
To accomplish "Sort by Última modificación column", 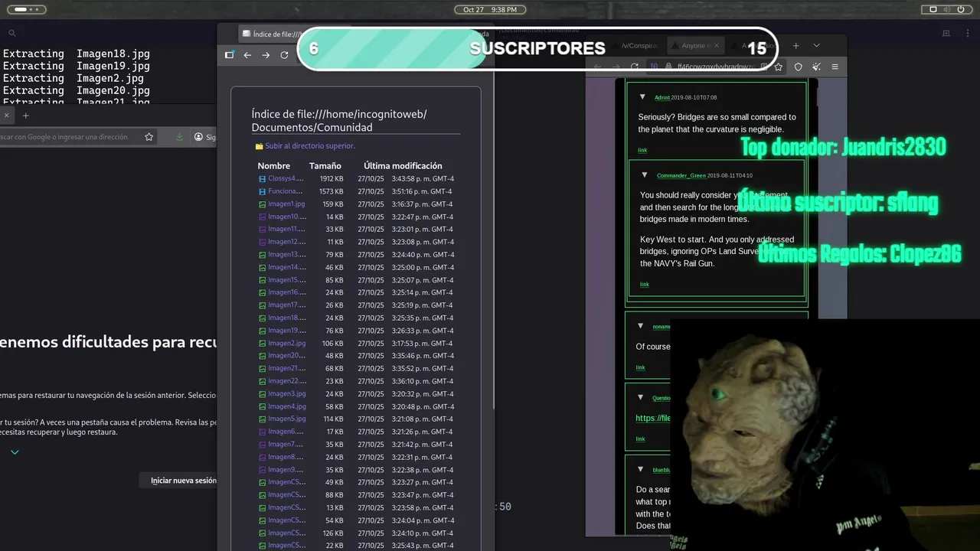I will point(403,165).
